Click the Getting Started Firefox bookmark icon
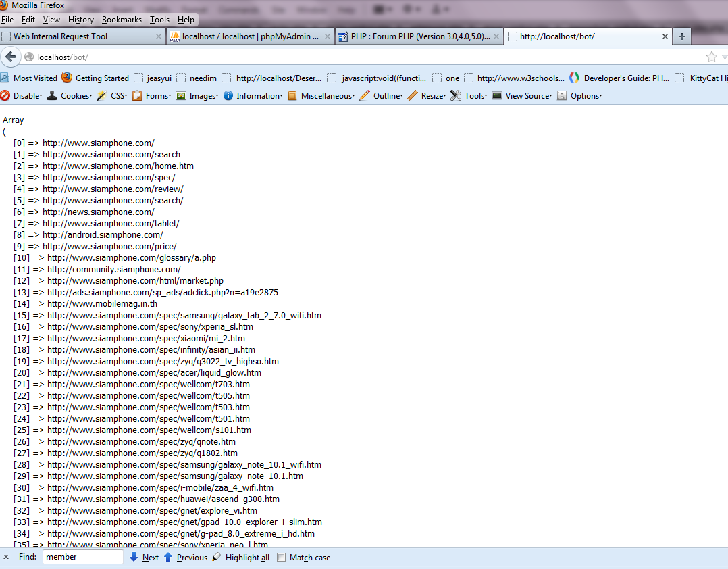728x569 pixels. (x=67, y=78)
